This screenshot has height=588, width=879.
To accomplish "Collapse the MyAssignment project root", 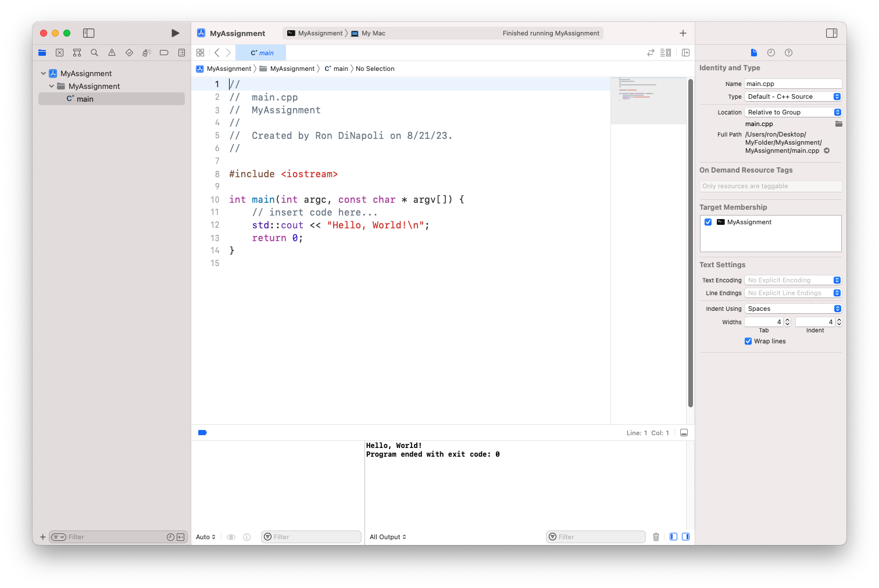I will click(x=44, y=73).
